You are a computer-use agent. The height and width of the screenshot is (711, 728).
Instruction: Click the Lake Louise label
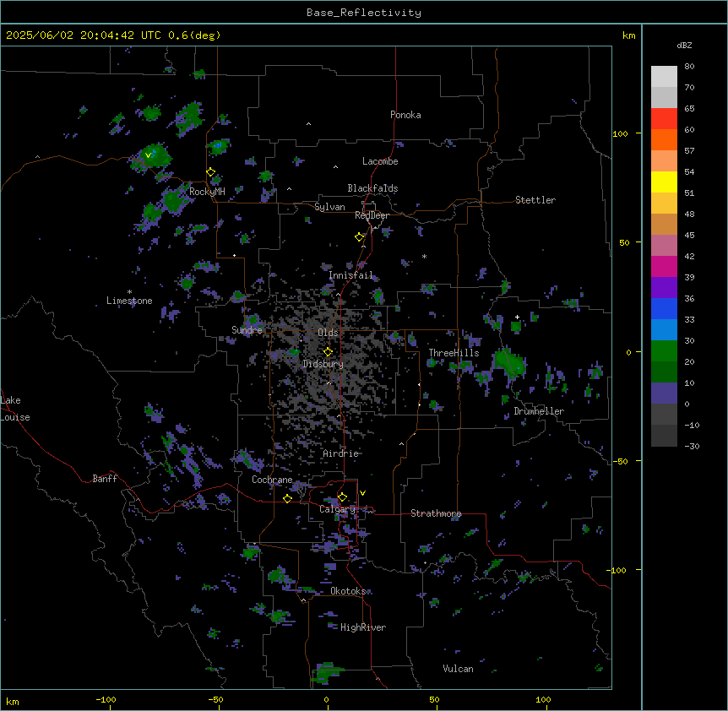point(15,409)
